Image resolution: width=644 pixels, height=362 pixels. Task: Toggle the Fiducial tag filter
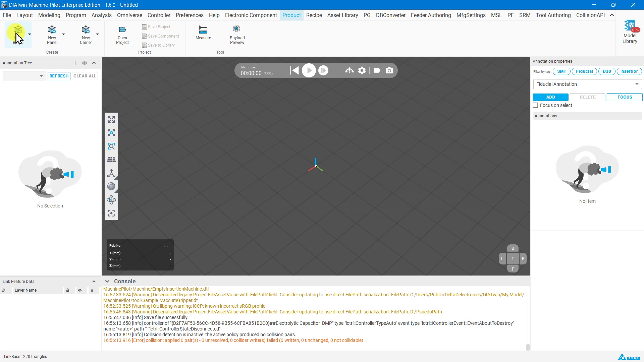[x=584, y=71]
